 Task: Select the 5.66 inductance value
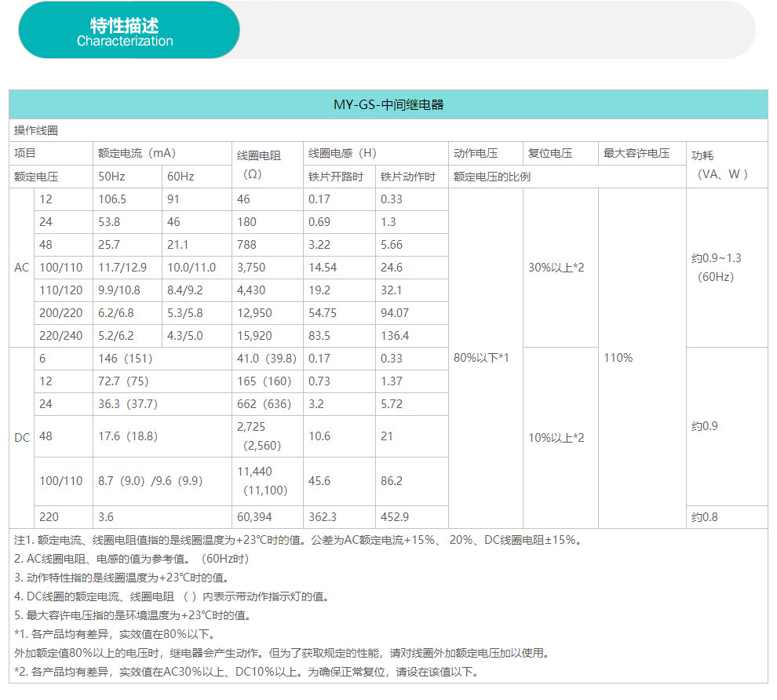click(x=392, y=245)
